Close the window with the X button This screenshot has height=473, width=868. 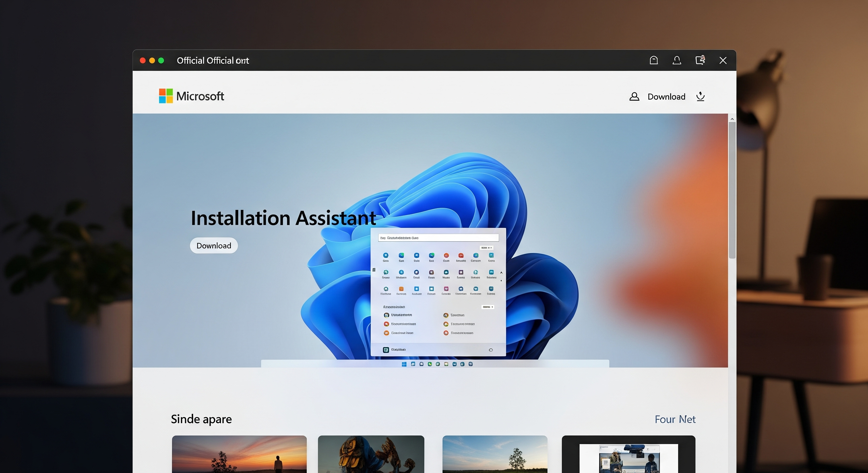pyautogui.click(x=723, y=60)
